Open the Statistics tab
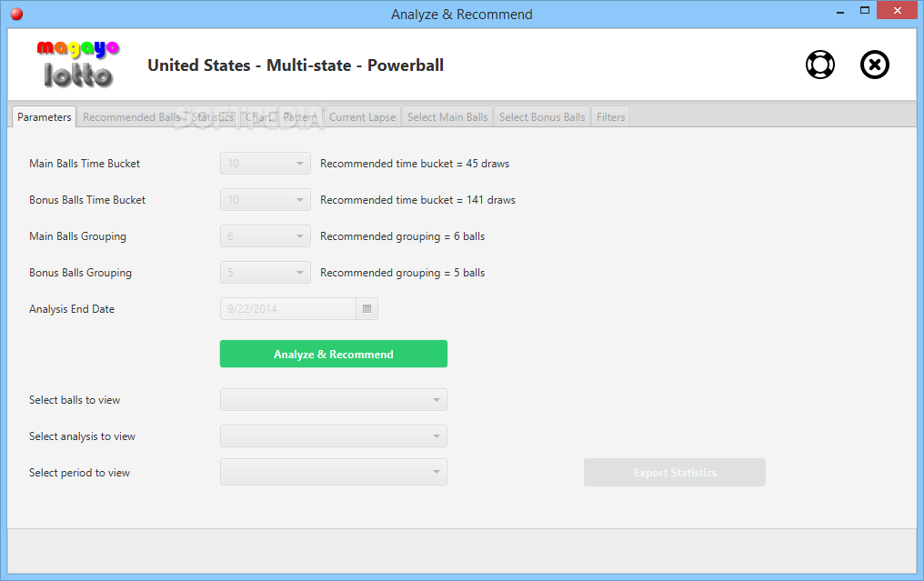 [x=213, y=116]
